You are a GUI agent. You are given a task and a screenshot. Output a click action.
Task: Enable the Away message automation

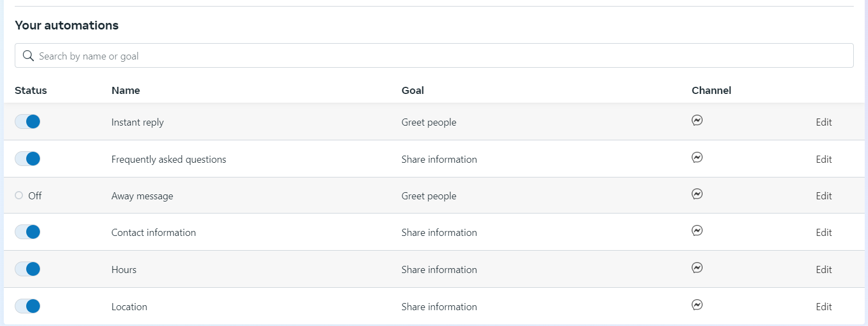click(x=20, y=195)
